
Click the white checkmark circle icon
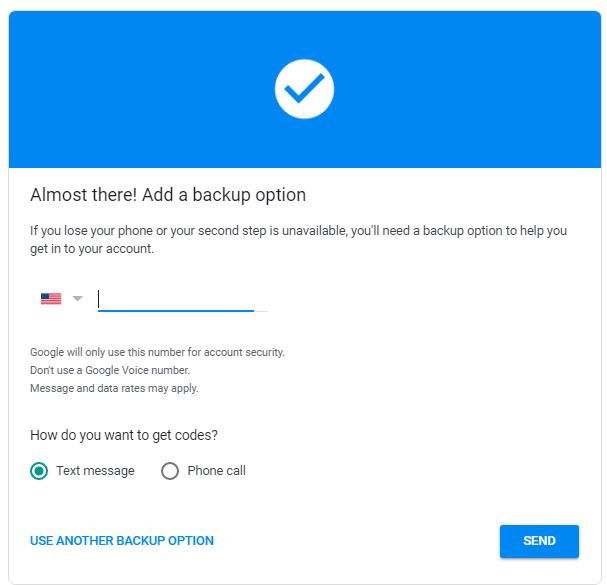tap(304, 89)
